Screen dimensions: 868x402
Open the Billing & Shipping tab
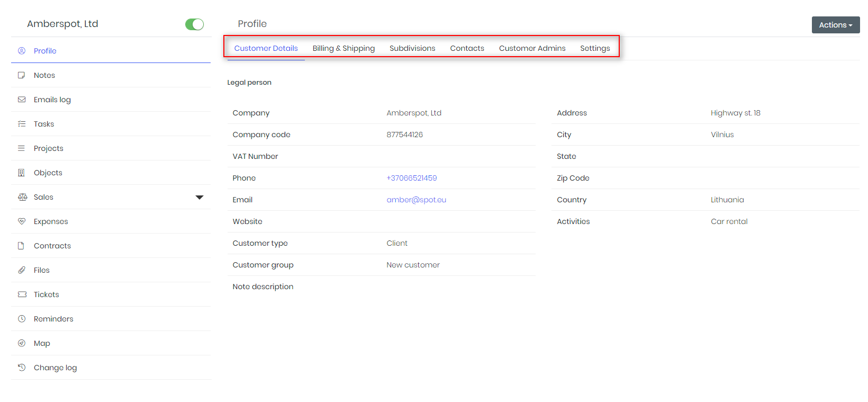343,48
